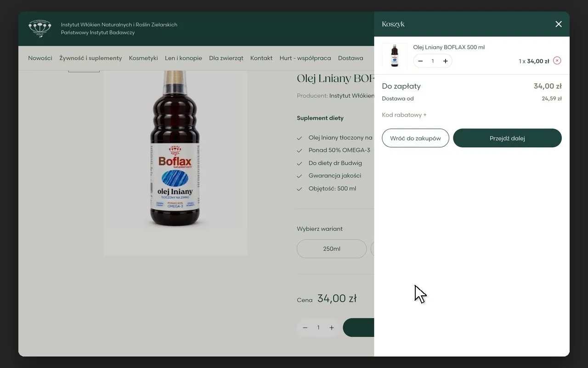
Task: Open Len i konopie menu
Action: [x=183, y=58]
